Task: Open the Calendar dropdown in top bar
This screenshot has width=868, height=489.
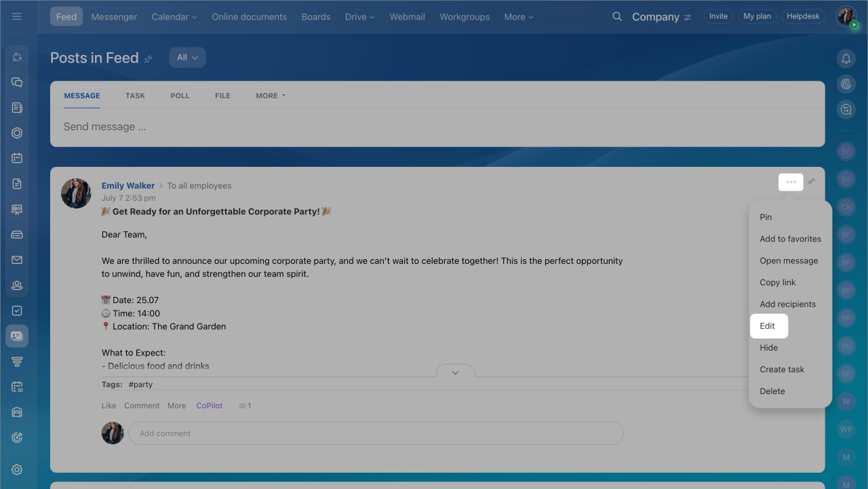Action: click(174, 17)
